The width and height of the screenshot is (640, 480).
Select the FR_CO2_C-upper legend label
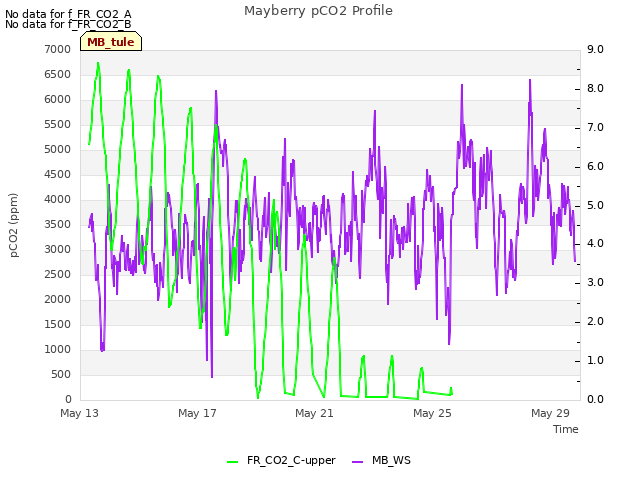[291, 460]
